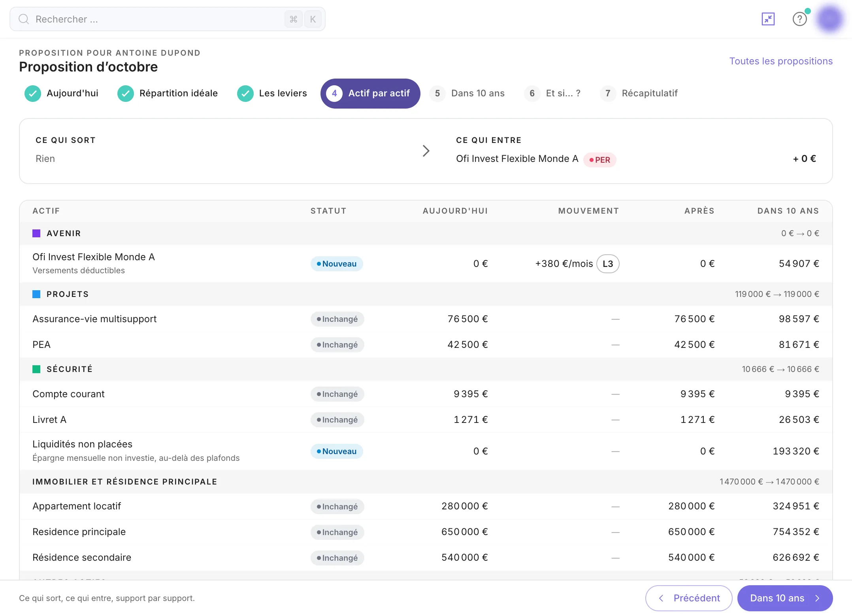Click the Immobilier et résidence principale header

pos(125,482)
